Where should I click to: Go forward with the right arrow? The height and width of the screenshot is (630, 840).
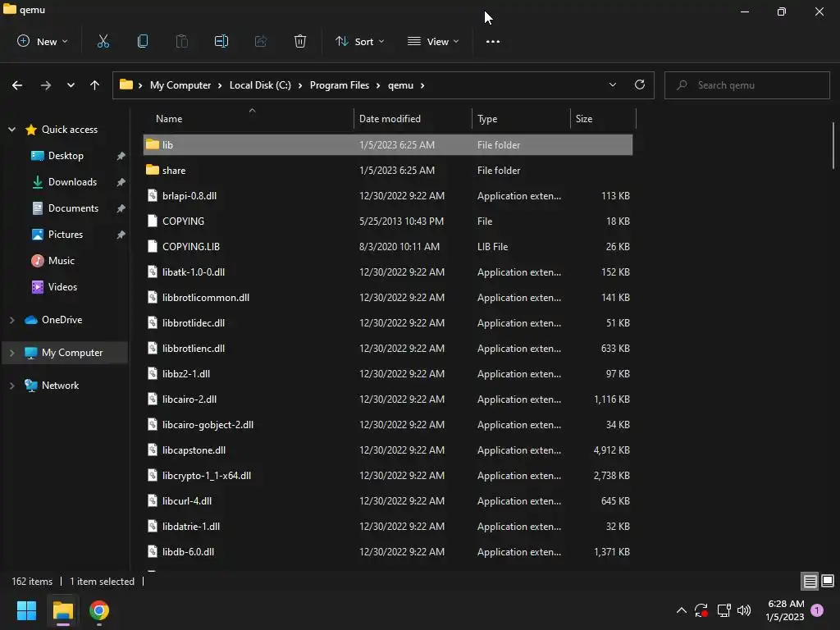[x=46, y=85]
